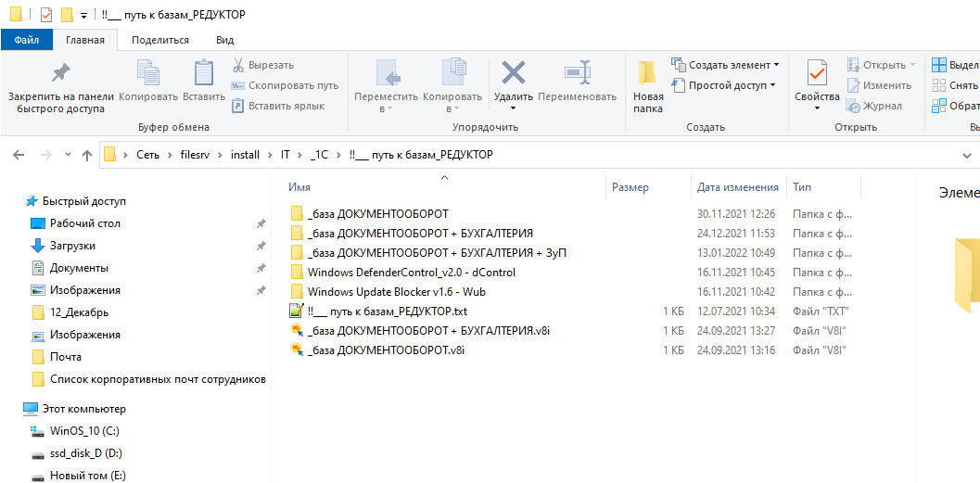Click Сеть in the address path
The image size is (980, 483).
click(x=147, y=154)
